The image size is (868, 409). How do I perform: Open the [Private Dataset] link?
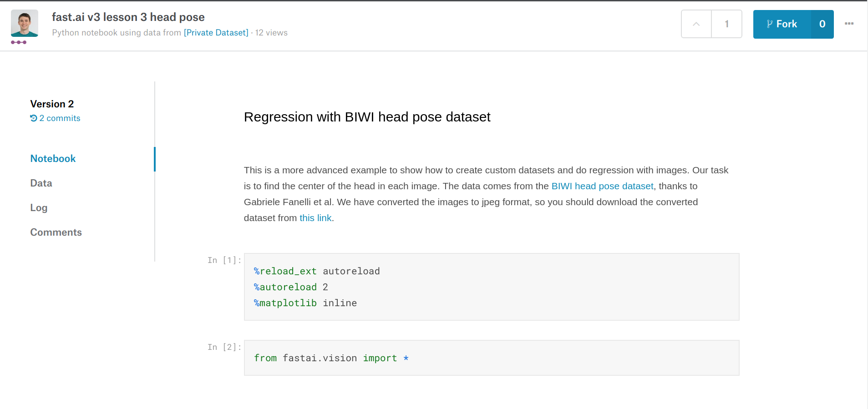pos(216,33)
